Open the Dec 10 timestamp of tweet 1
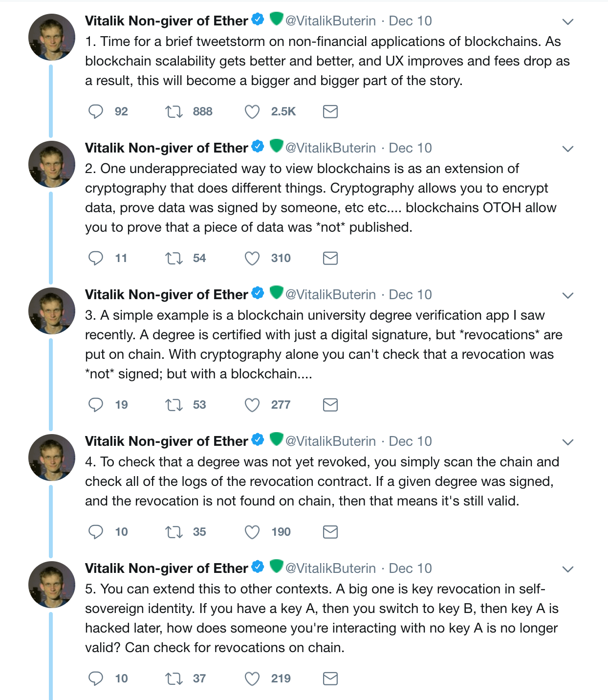 (411, 21)
